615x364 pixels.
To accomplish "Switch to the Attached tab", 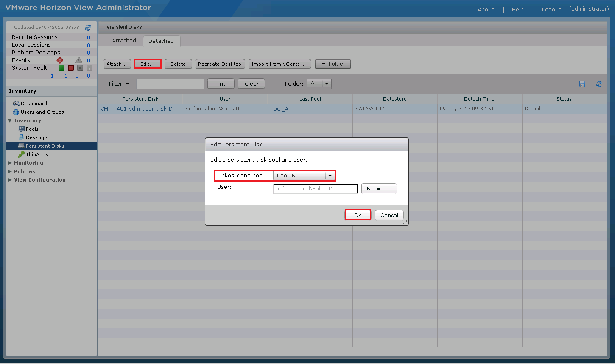I will coord(124,41).
